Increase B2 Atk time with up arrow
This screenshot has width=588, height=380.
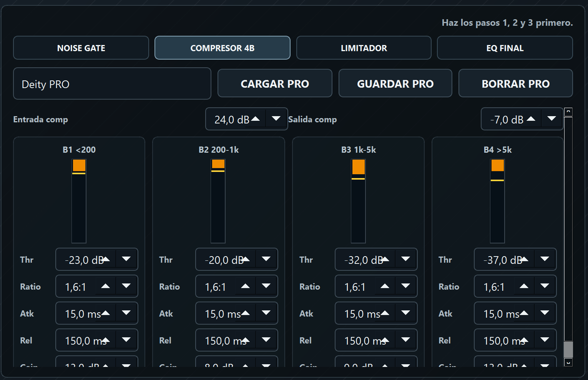coord(246,313)
